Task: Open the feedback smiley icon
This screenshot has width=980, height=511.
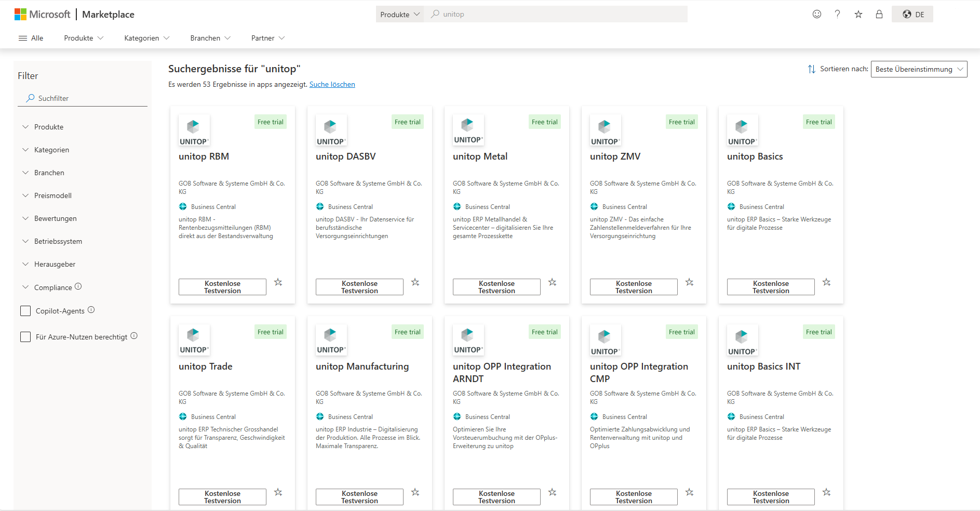Action: pyautogui.click(x=816, y=14)
